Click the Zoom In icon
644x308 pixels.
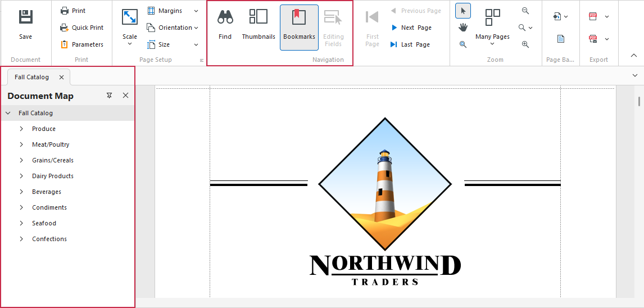(525, 44)
